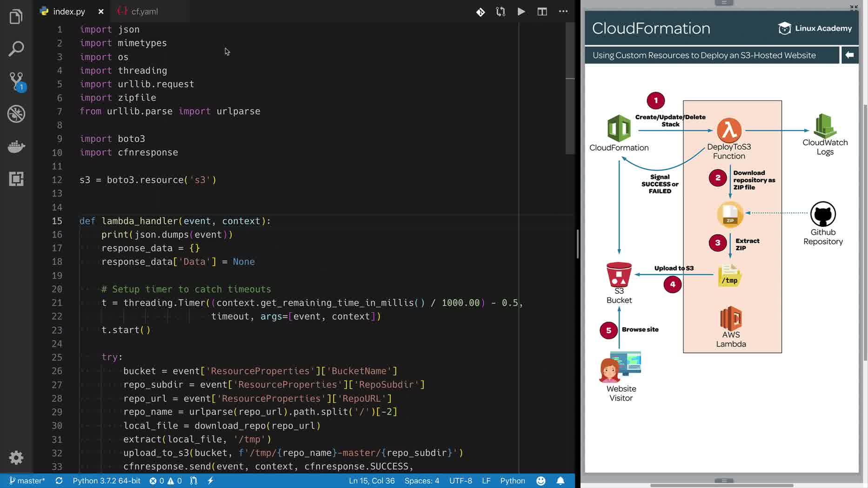Open the More Actions ellipsis menu

[x=563, y=12]
